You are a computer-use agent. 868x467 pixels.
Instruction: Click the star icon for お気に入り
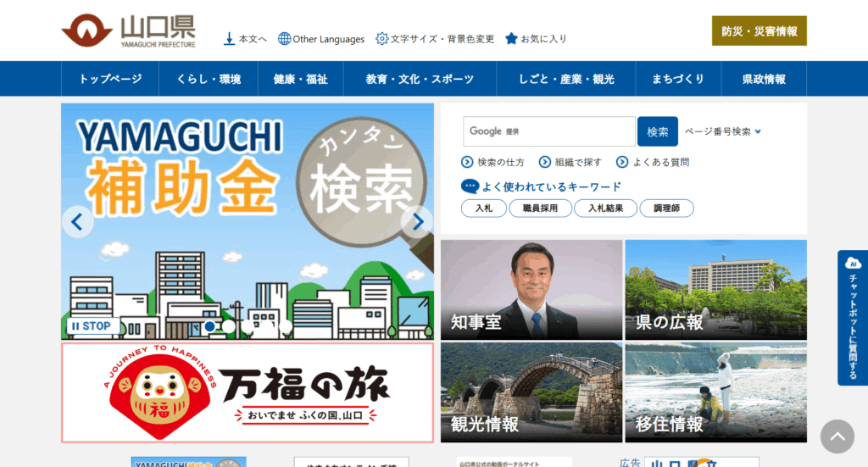511,39
